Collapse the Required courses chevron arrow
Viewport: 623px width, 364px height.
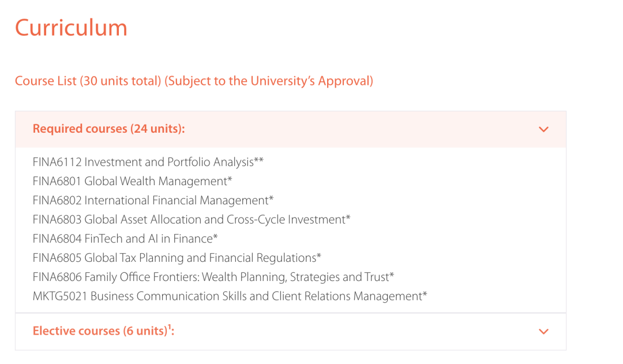[x=543, y=130]
